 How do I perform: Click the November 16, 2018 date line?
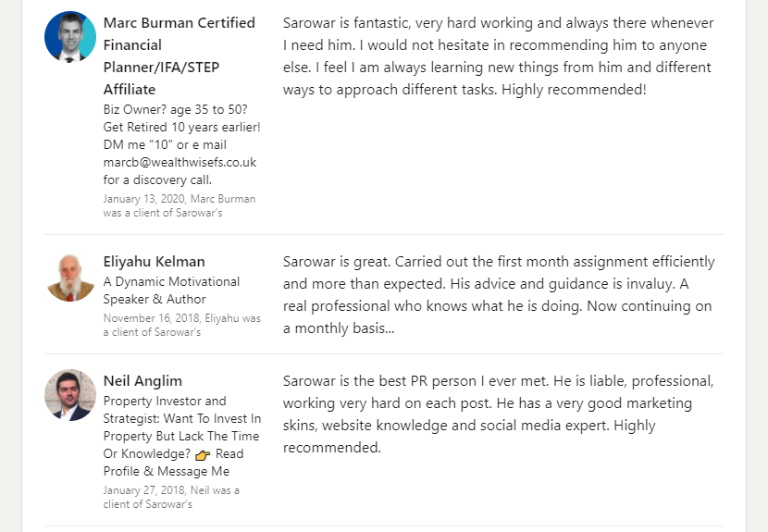pyautogui.click(x=181, y=318)
